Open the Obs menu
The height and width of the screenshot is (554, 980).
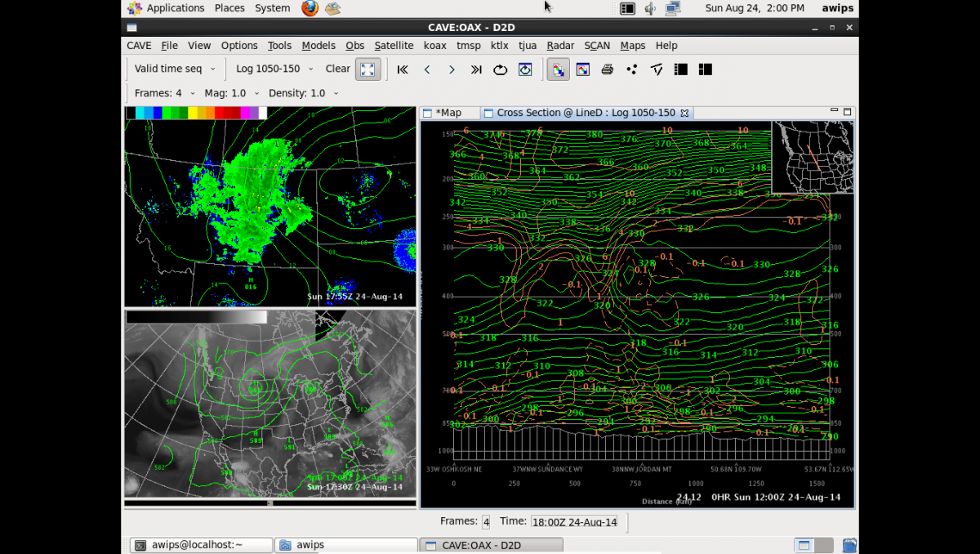(x=354, y=46)
